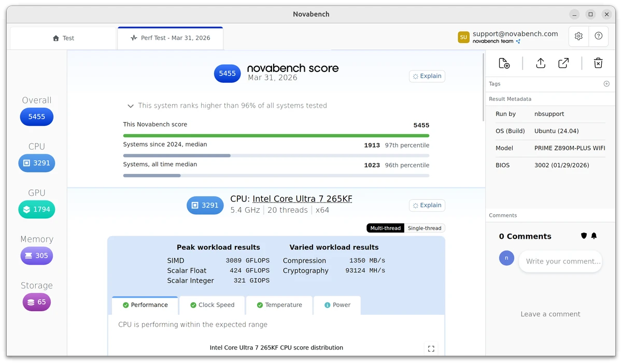Viewport: 622px width, 364px height.
Task: Click the Tags section header
Action: 494,84
